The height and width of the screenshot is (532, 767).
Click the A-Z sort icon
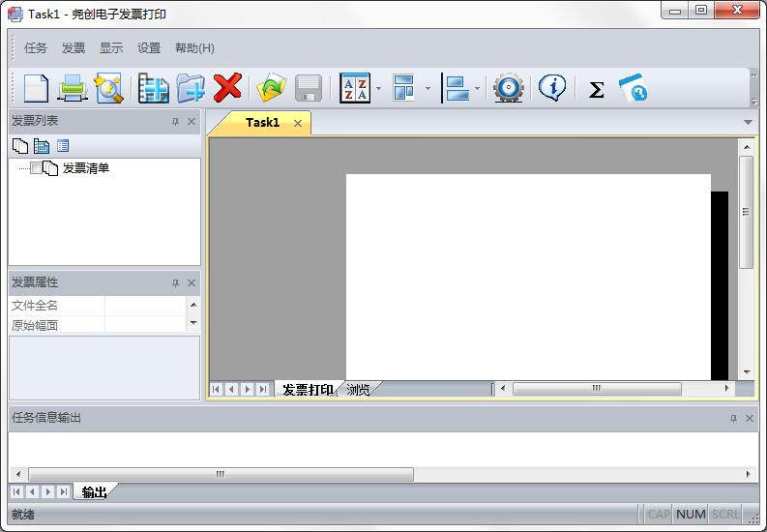(x=355, y=89)
